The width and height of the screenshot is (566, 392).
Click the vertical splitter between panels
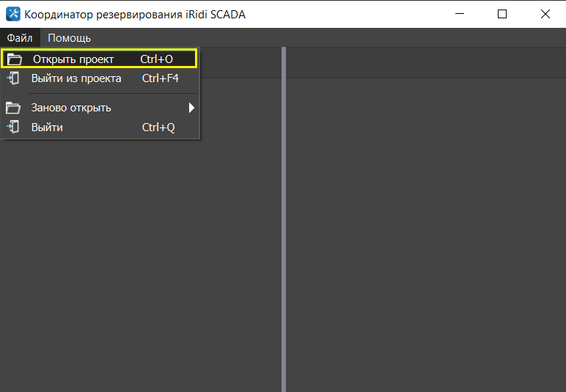point(283,220)
